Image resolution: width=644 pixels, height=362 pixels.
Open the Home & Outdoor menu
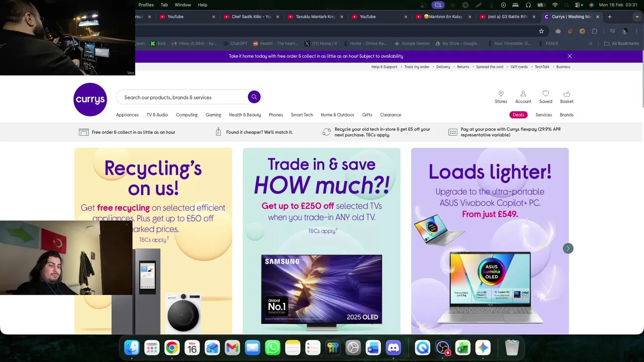pos(338,115)
